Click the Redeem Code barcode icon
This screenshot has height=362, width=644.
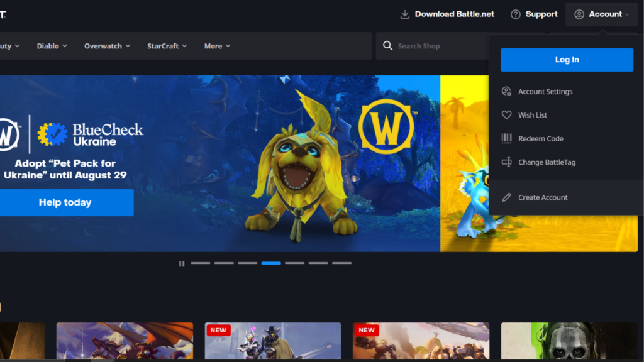pos(506,138)
